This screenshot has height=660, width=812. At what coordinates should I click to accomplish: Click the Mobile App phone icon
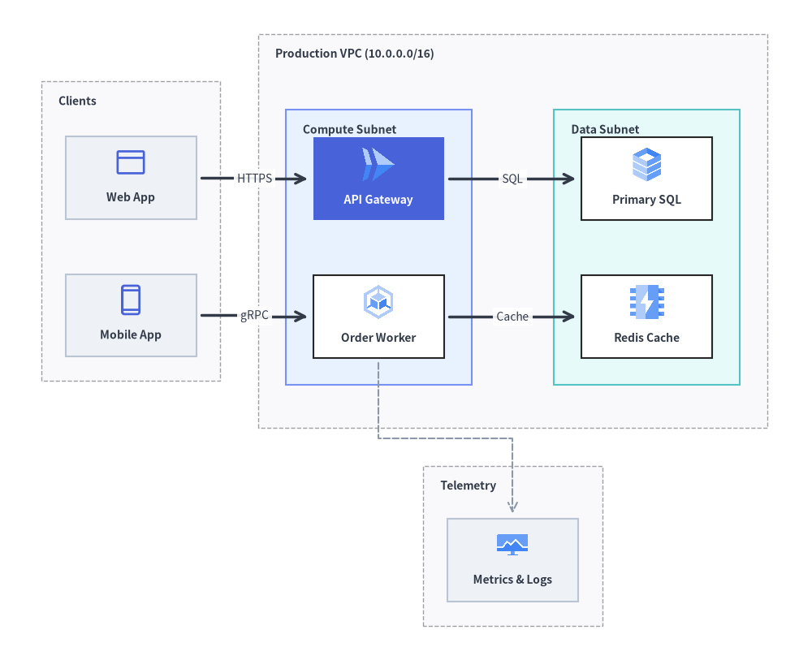tap(131, 300)
